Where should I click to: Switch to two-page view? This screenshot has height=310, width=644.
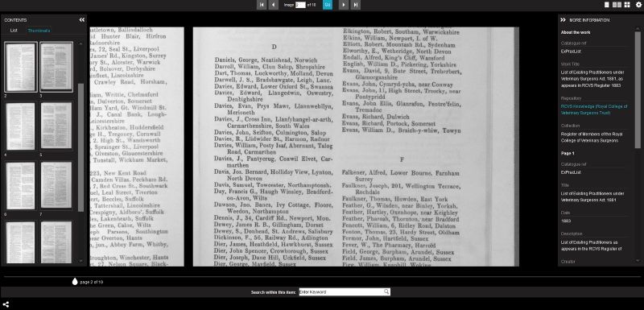click(x=617, y=5)
